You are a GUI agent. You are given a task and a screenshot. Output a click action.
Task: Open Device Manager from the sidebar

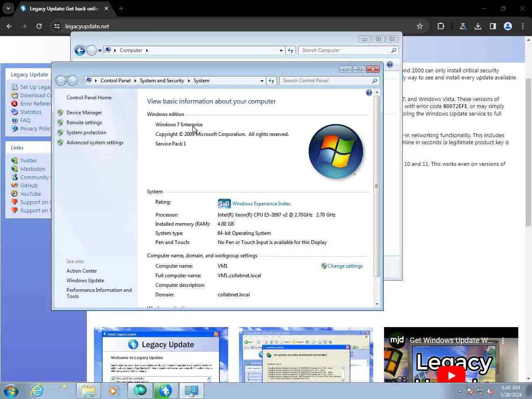pyautogui.click(x=84, y=113)
